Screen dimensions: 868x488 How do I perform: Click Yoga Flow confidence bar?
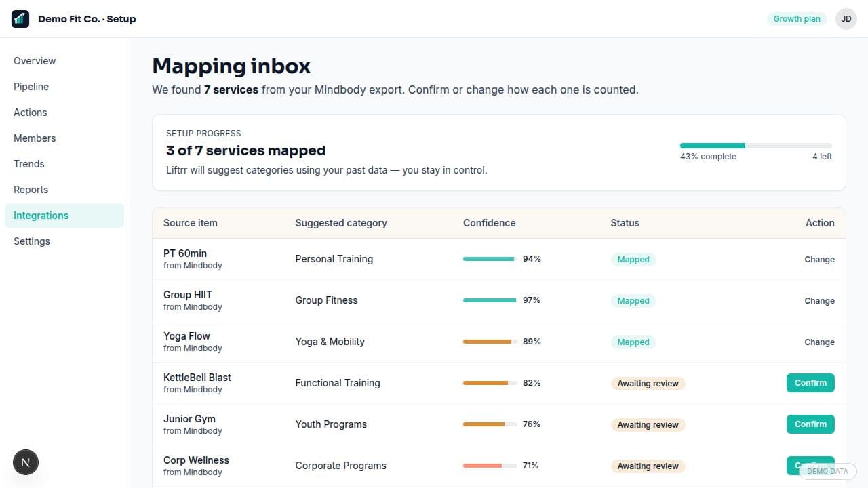(490, 342)
